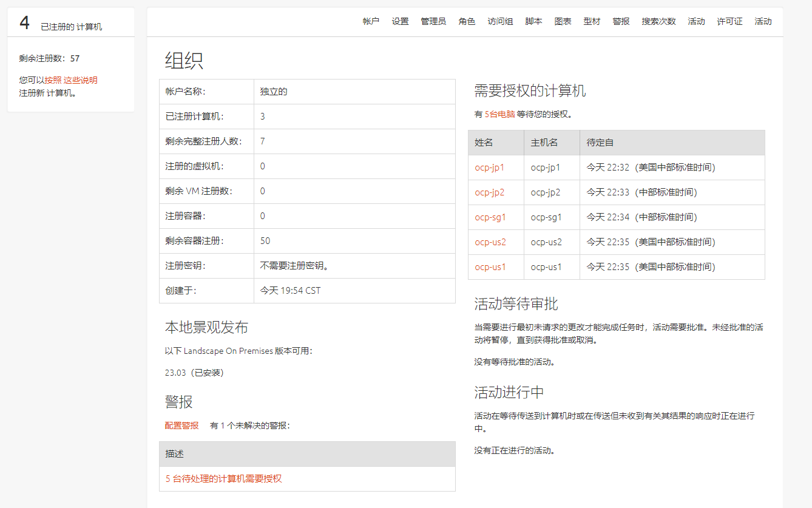Click the 按照 这些说明 link
Screen dimensions: 812x508
(71, 80)
